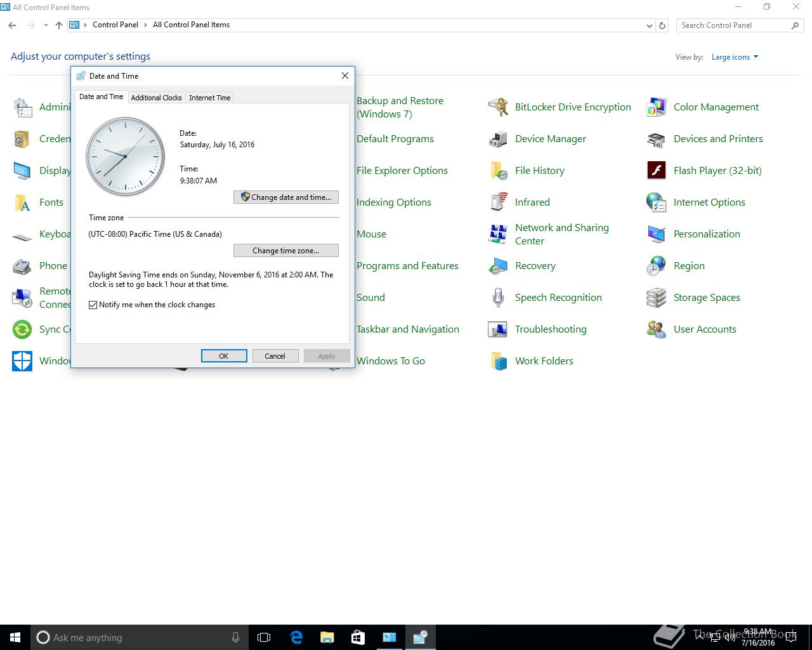Switch to the Internet Time tab
The image size is (812, 650).
pos(209,98)
